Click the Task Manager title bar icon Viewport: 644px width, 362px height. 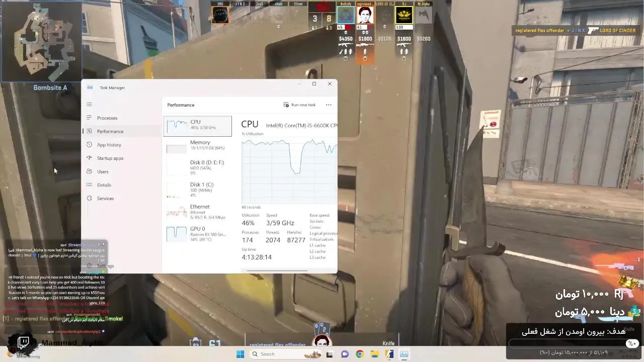(90, 87)
